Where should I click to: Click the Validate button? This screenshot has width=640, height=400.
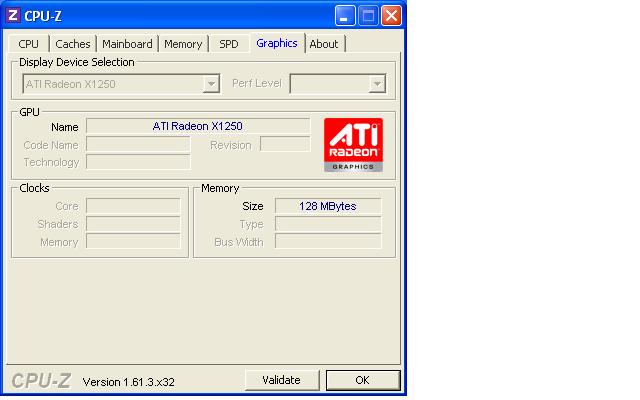282,380
